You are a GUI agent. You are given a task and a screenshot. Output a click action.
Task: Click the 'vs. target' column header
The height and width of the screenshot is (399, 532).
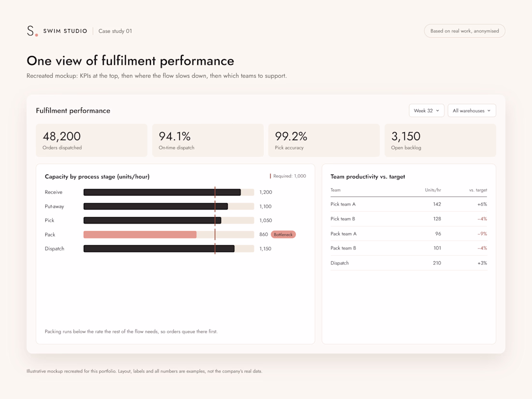point(478,190)
